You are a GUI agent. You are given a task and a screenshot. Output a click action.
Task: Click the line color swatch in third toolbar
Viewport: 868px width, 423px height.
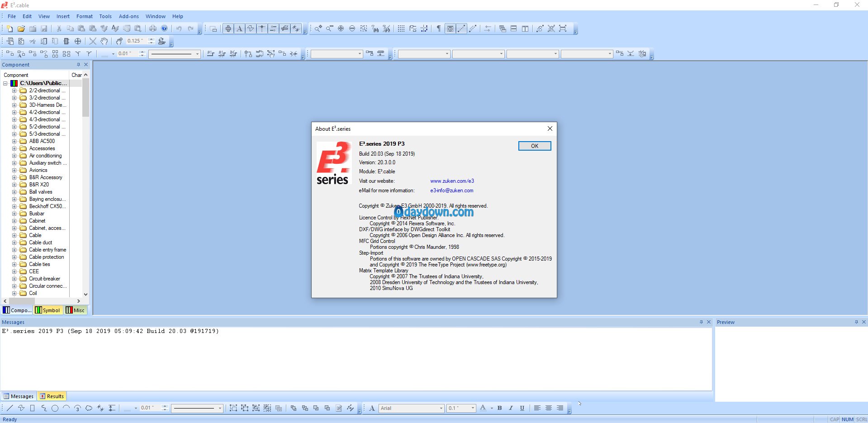[105, 54]
